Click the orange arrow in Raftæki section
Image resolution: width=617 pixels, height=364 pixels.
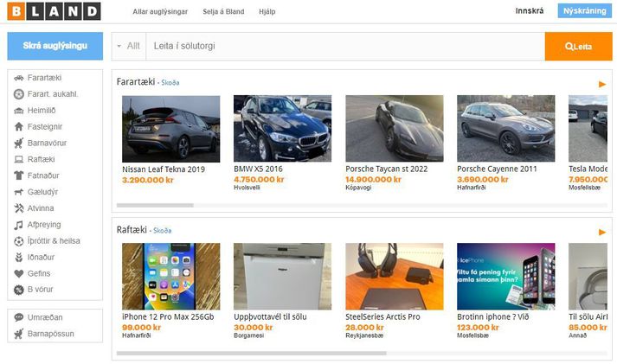coord(602,232)
